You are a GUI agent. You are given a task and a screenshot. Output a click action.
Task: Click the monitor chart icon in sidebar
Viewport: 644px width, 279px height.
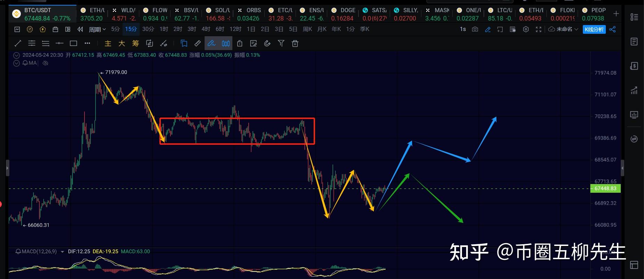pyautogui.click(x=634, y=115)
